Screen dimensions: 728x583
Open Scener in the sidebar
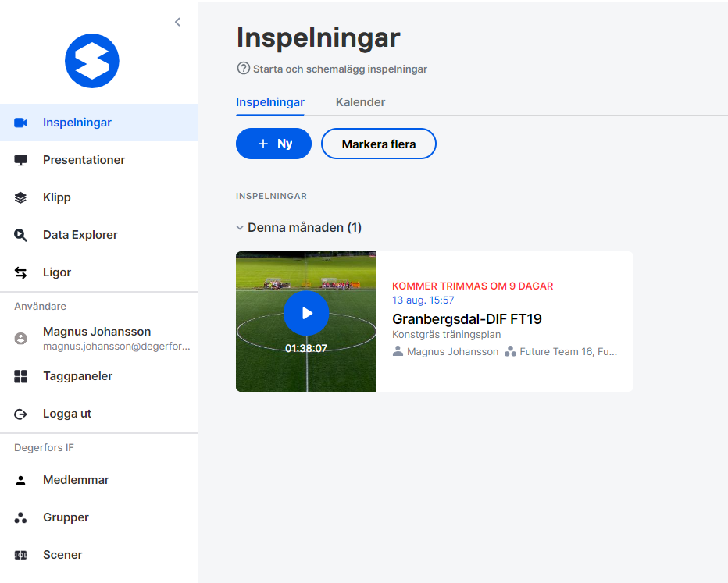click(x=62, y=555)
